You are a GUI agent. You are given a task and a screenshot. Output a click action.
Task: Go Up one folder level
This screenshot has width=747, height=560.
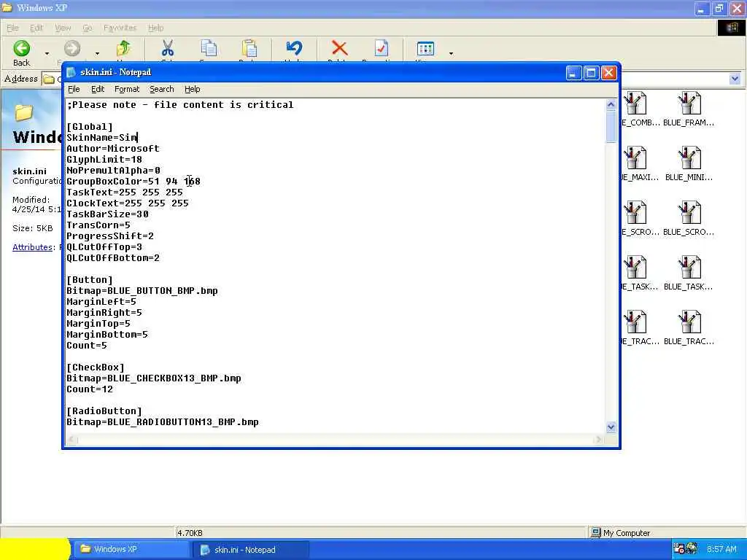pyautogui.click(x=123, y=49)
